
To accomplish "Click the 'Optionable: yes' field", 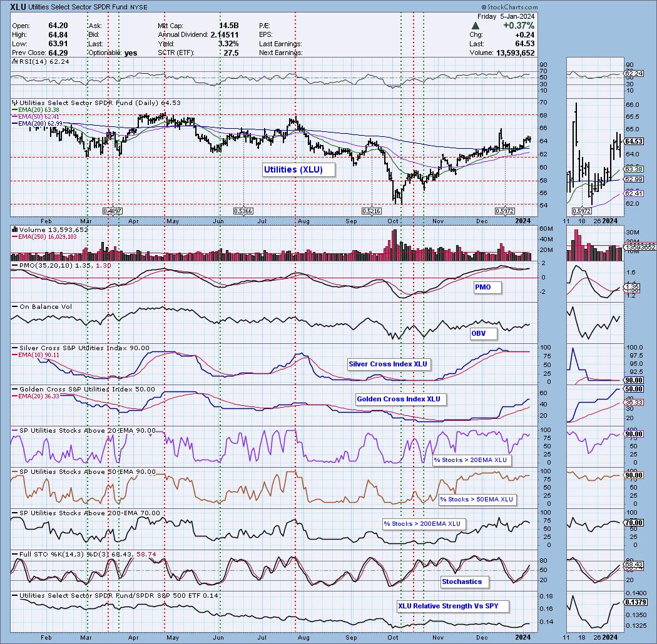I will coord(113,53).
